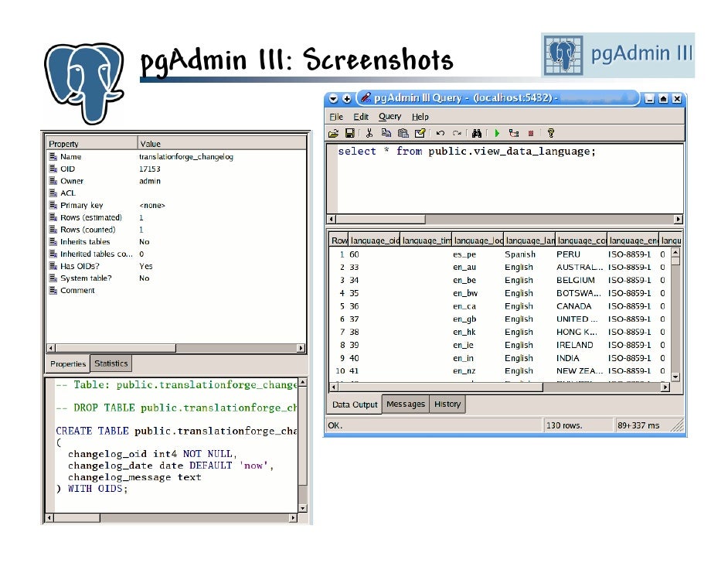The image size is (728, 563).
Task: Click the plus button in Query title bar
Action: pos(347,98)
